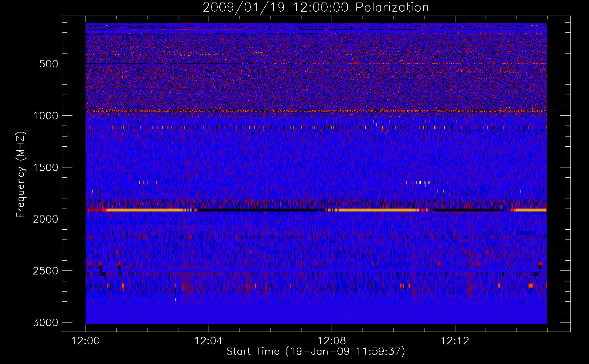The image size is (589, 364).
Task: Select the 1000 tick label on the frequency axis
Action: coord(46,116)
